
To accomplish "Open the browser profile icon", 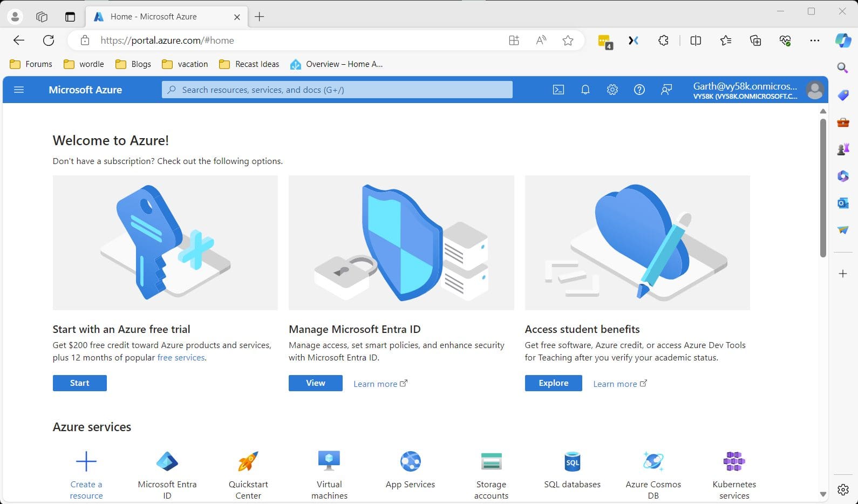I will click(15, 17).
